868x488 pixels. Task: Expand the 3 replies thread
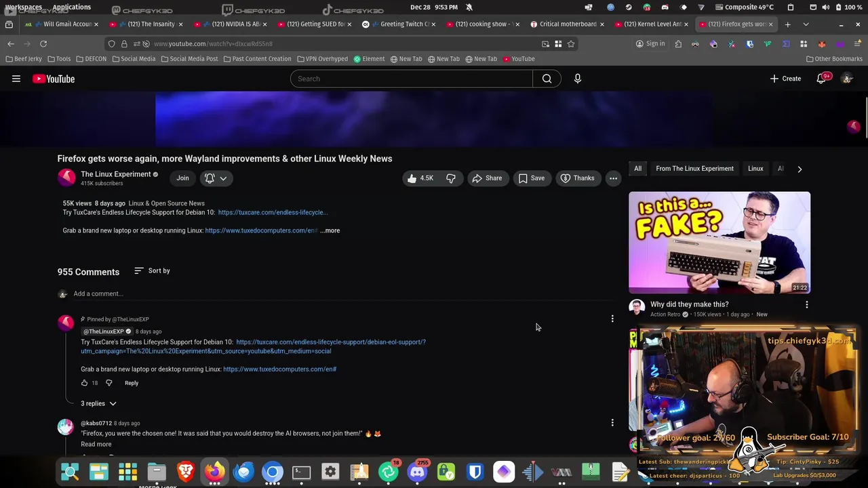point(98,403)
